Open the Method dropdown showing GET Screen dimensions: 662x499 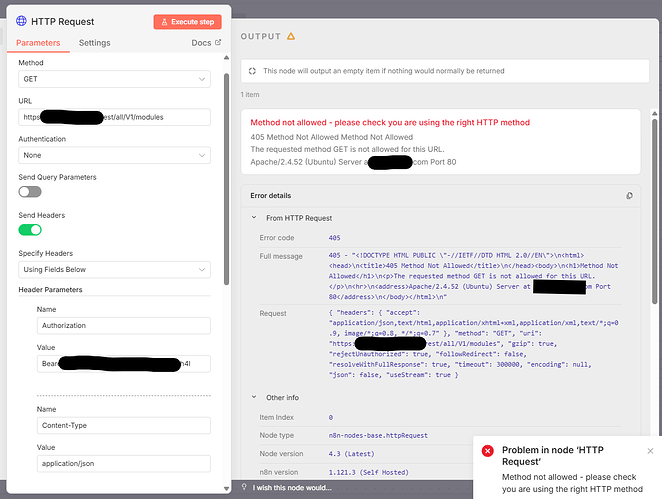coord(114,79)
